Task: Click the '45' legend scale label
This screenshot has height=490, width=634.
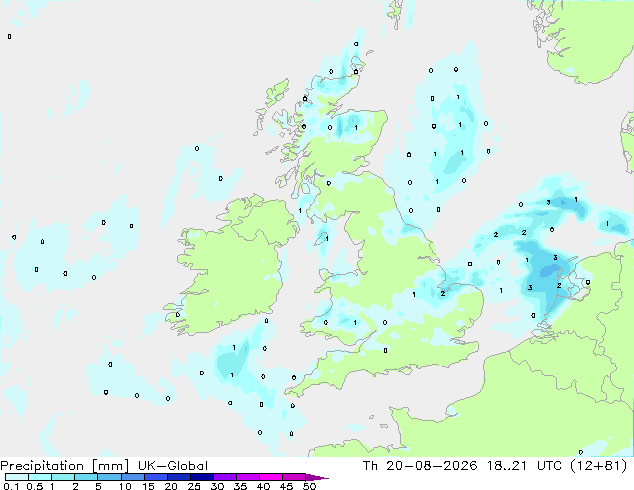Action: tap(286, 486)
